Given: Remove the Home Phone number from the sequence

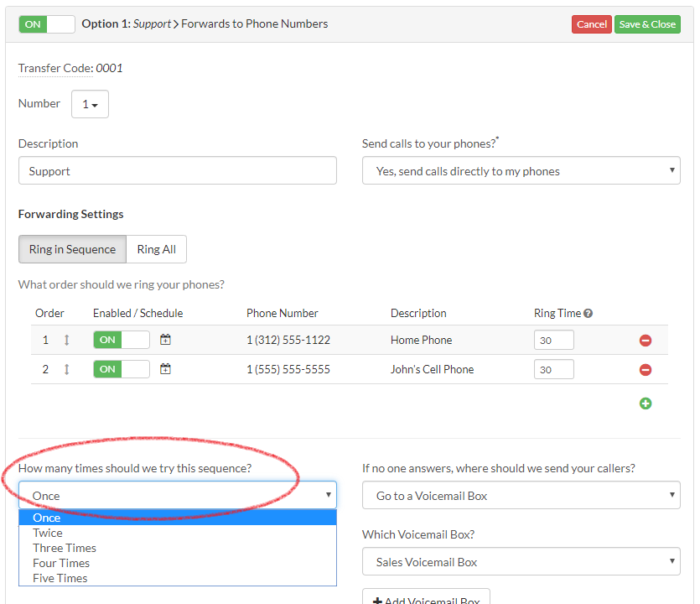Looking at the screenshot, I should tap(645, 340).
